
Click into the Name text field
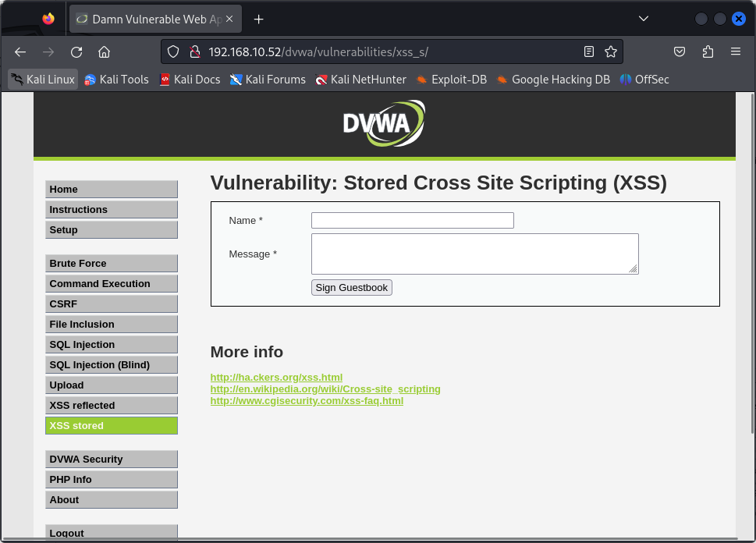coord(412,220)
